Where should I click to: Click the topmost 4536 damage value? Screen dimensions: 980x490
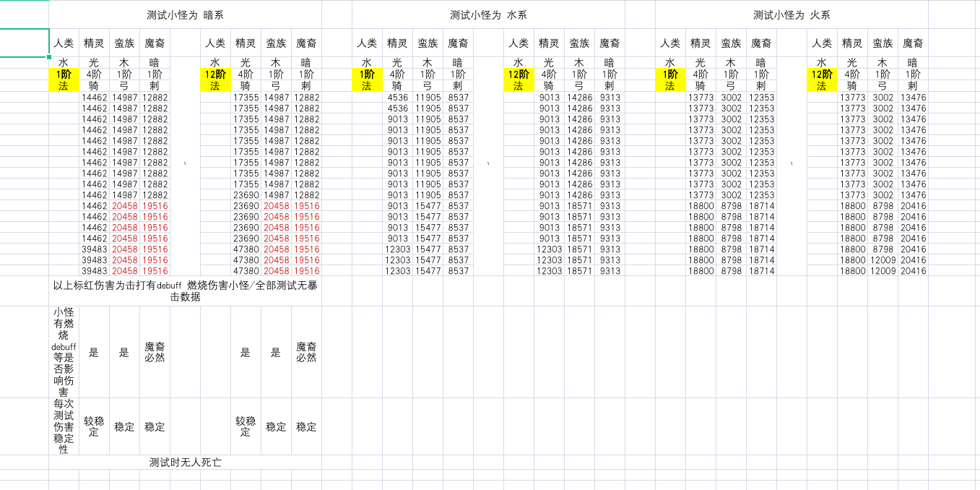(x=397, y=98)
